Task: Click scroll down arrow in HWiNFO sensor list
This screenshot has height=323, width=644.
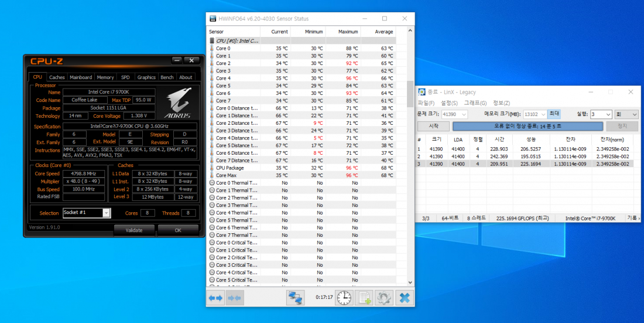Action: [x=409, y=283]
